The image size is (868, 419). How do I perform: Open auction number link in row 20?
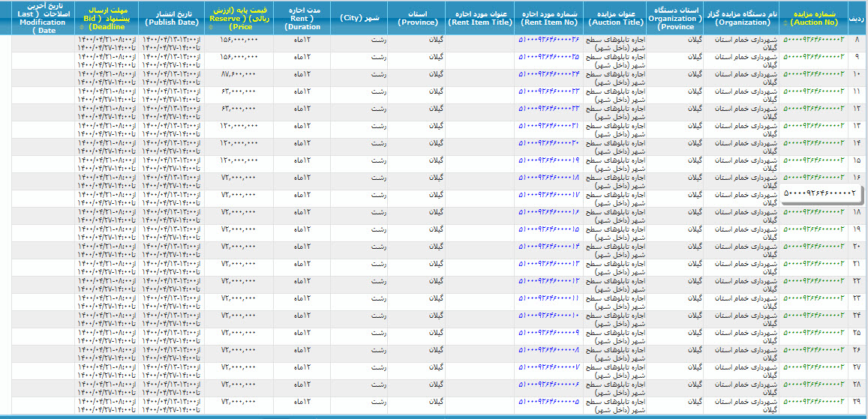(812, 246)
